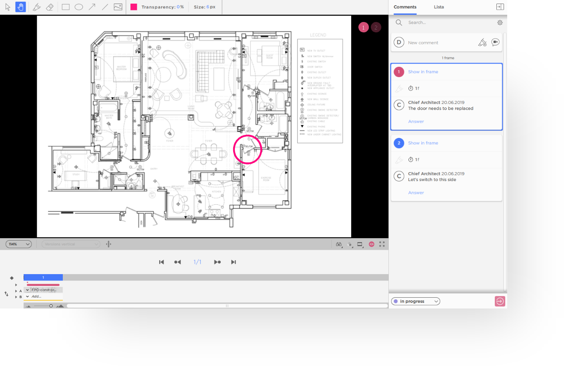Go to next commented frame
The width and height of the screenshot is (588, 390).
click(x=217, y=262)
